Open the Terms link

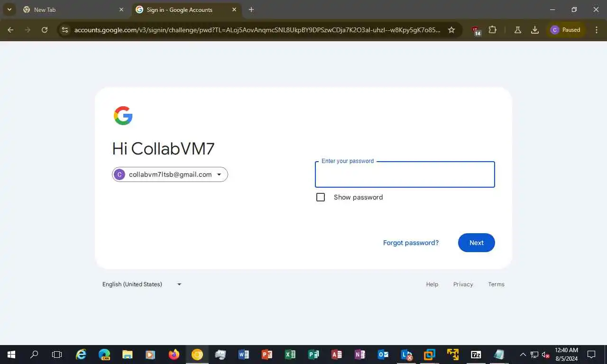496,284
